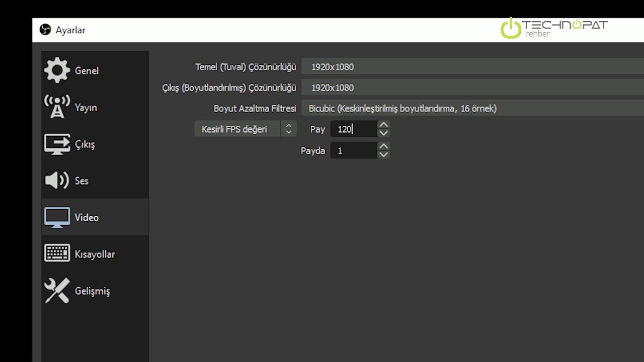Increase the Payda value with up arrow
The height and width of the screenshot is (362, 644).
[x=383, y=146]
